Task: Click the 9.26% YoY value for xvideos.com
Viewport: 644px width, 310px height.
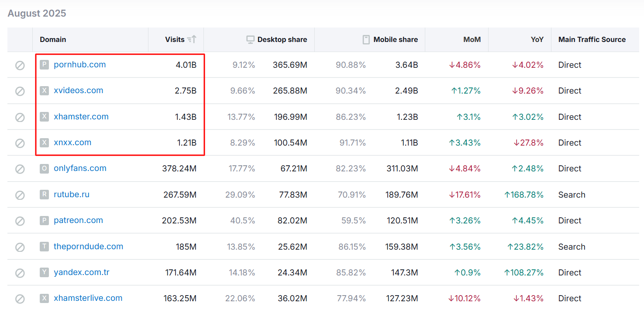Action: [528, 91]
